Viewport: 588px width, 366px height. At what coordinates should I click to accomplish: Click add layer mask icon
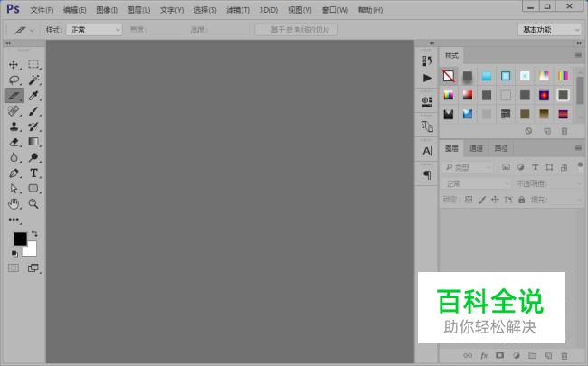point(500,355)
